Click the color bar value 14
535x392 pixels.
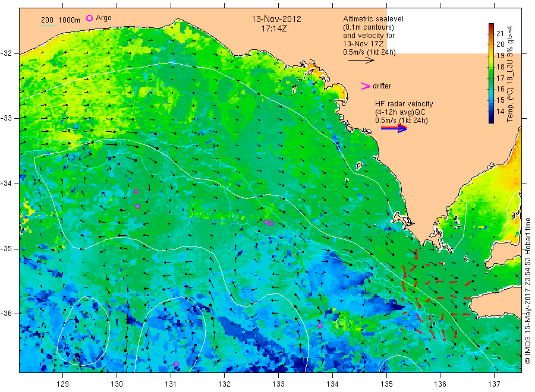click(500, 111)
